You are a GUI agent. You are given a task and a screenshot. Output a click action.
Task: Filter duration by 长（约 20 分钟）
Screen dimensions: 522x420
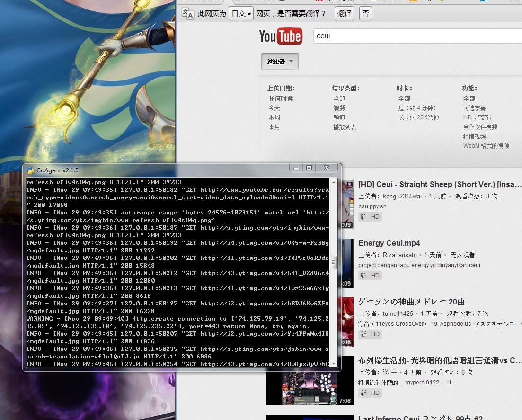coord(419,117)
